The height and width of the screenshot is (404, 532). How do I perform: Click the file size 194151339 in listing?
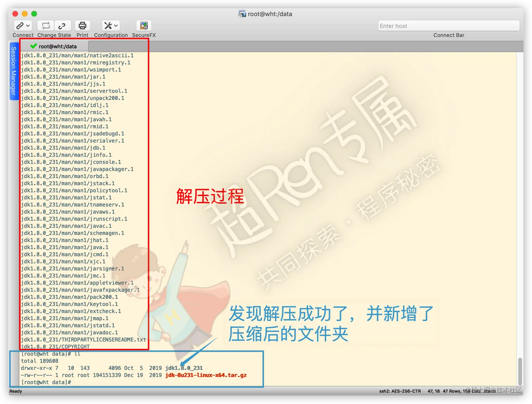pyautogui.click(x=107, y=375)
